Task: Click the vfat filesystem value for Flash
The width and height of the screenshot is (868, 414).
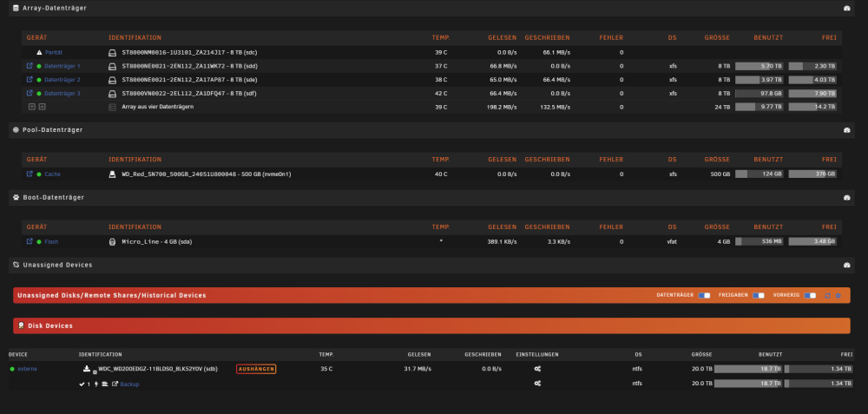Action: (x=672, y=241)
